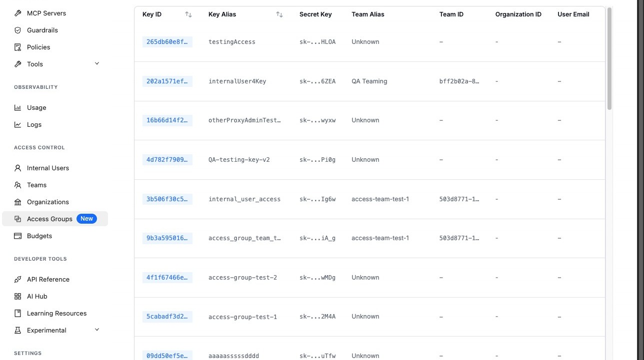The image size is (644, 360).
Task: Expand the Experimental section chevron
Action: tap(97, 330)
